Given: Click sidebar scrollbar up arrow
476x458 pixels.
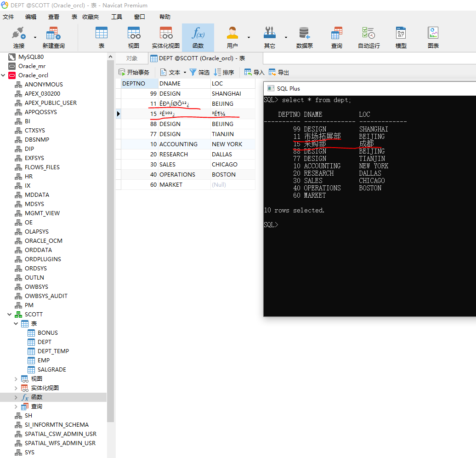Looking at the screenshot, I should point(110,57).
